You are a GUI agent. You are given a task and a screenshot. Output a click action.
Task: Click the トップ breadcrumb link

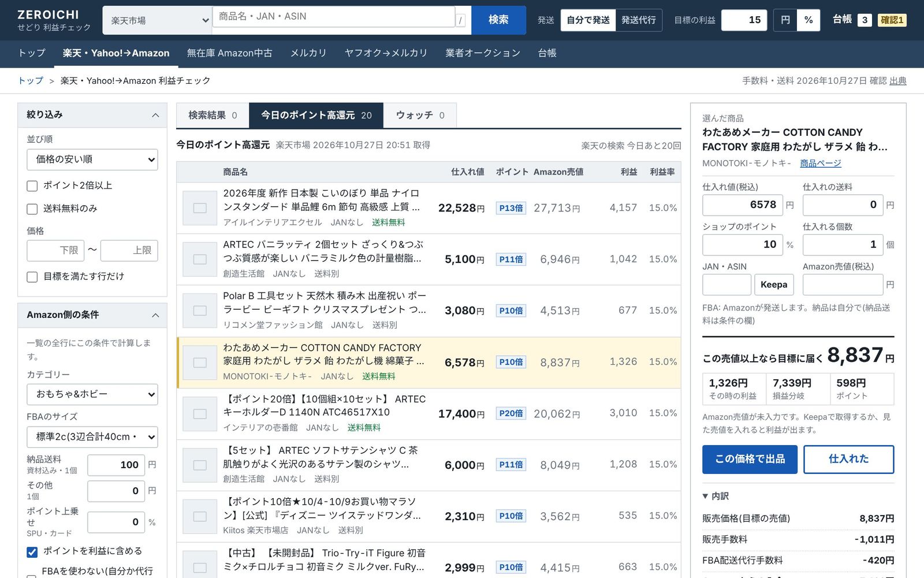[31, 81]
